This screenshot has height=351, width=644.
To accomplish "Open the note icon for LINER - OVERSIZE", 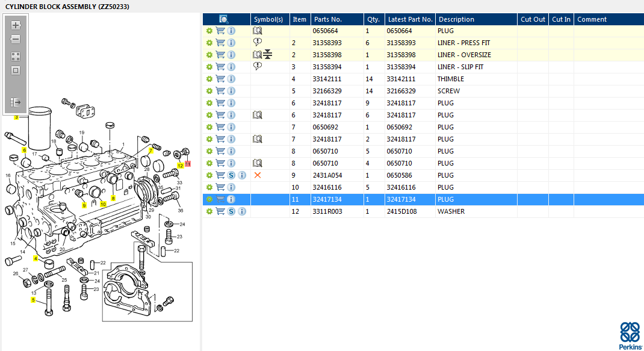I will (257, 55).
